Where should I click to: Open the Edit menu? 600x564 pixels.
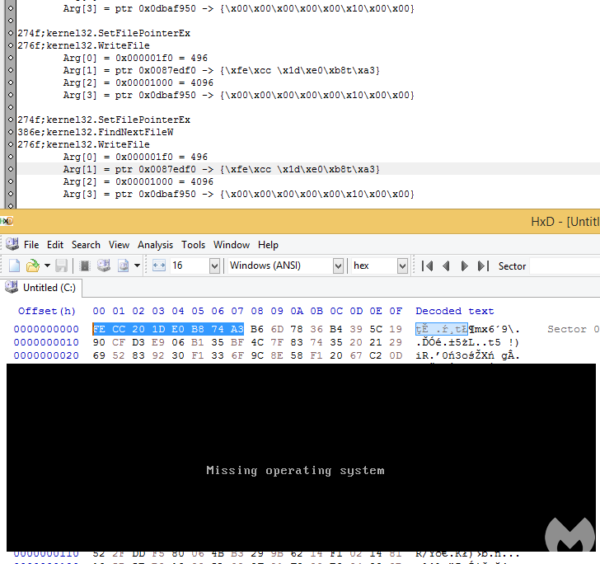[x=55, y=245]
